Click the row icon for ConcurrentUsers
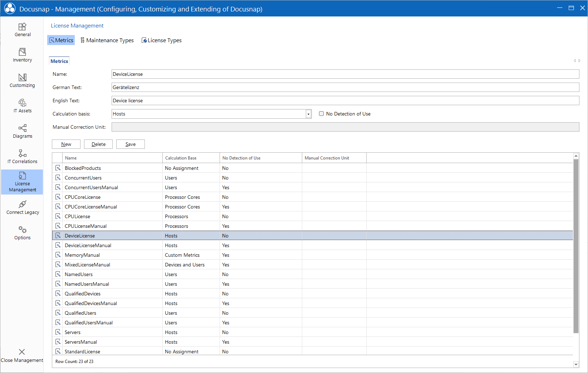Screen dimensions: 588x373 (x=58, y=177)
